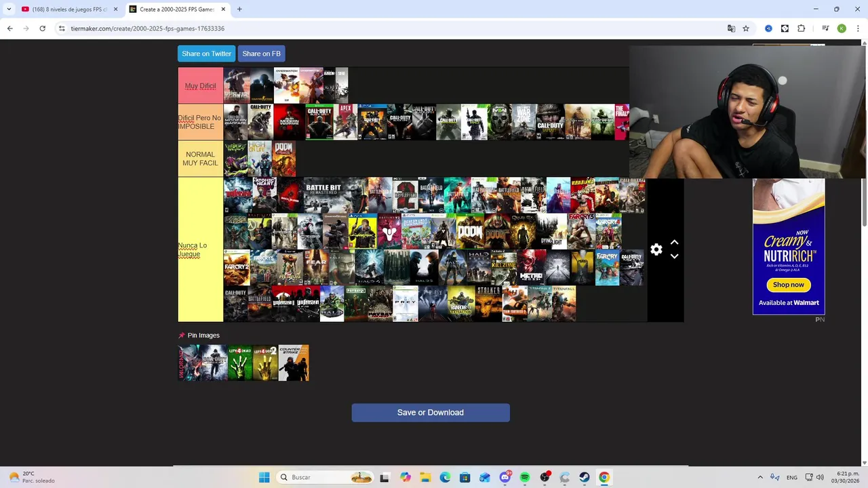Open Spotify from taskbar
The width and height of the screenshot is (868, 488).
pos(524,477)
